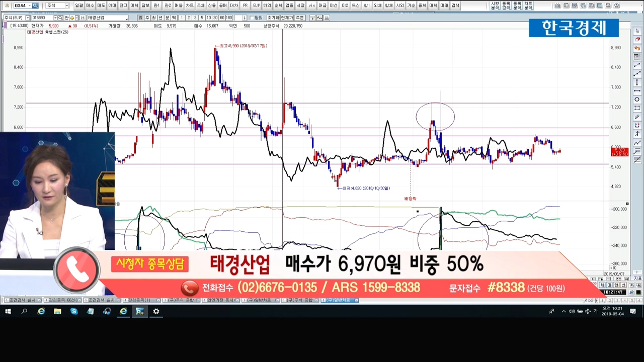Switch to minute chart period 분

point(168,18)
